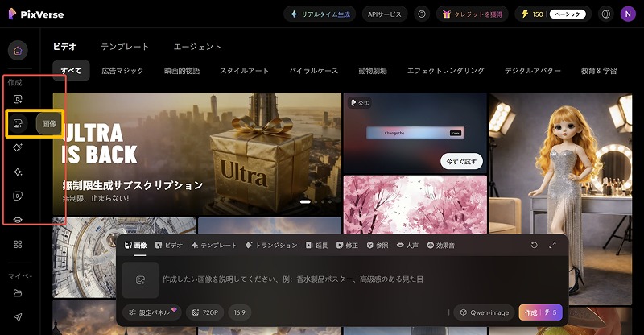Click the paper-plane sidebar icon
The width and height of the screenshot is (644, 335).
(x=18, y=317)
